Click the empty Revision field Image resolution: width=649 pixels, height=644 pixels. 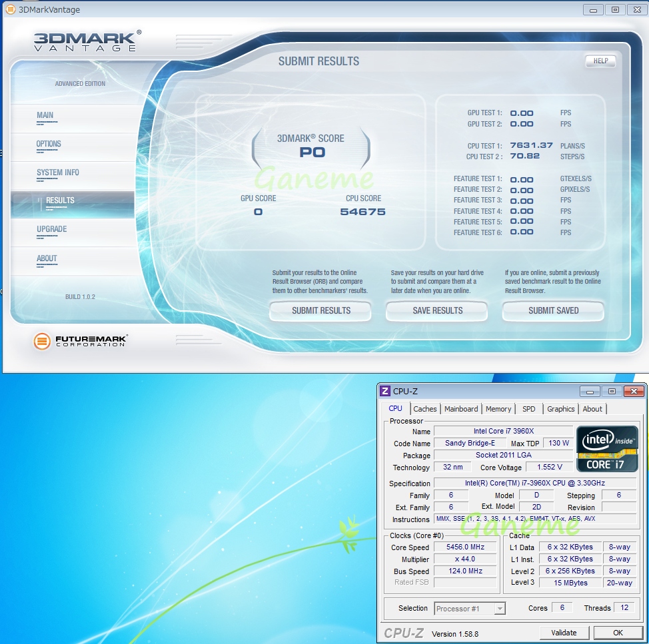[x=619, y=507]
